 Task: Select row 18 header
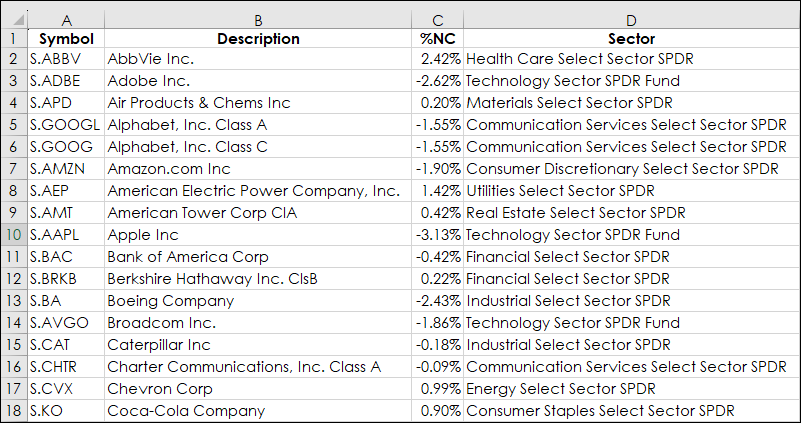coord(14,410)
